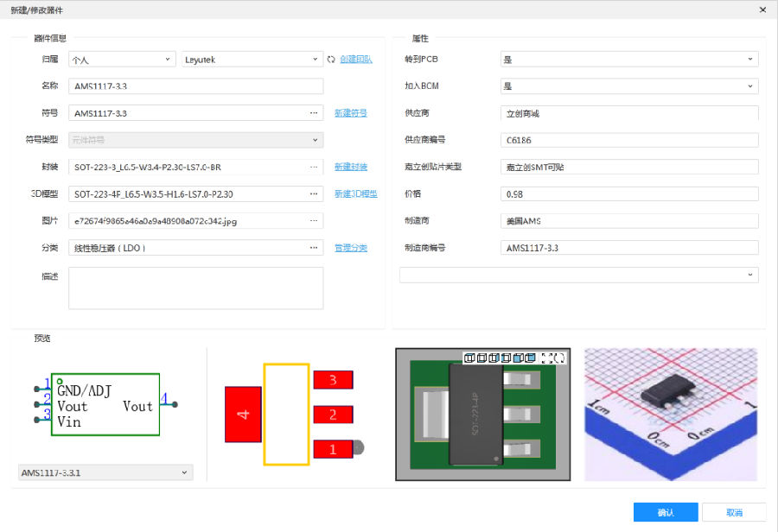Open the empty add-attribute dropdown
This screenshot has width=778, height=532.
[579, 275]
